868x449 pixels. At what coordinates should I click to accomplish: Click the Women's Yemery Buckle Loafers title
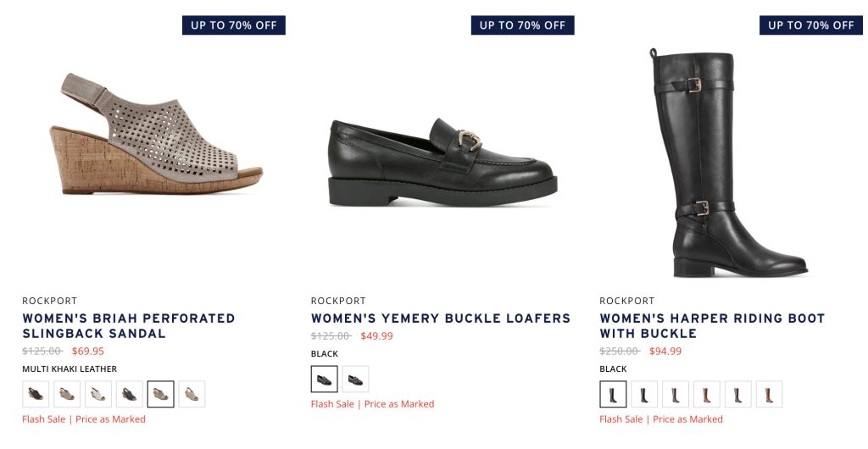(441, 319)
